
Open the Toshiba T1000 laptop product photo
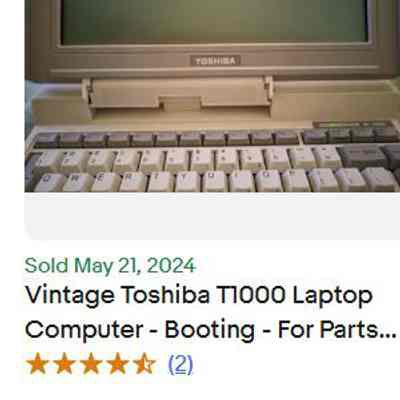212,96
